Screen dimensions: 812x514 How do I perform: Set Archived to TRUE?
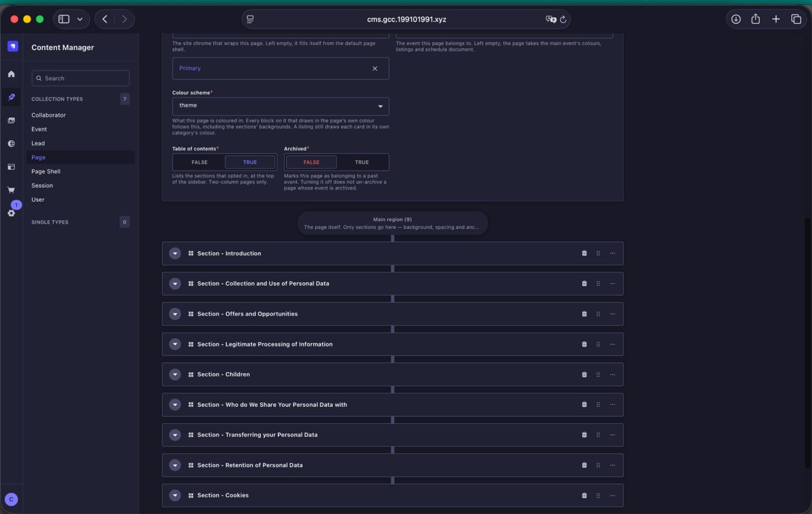(x=361, y=162)
